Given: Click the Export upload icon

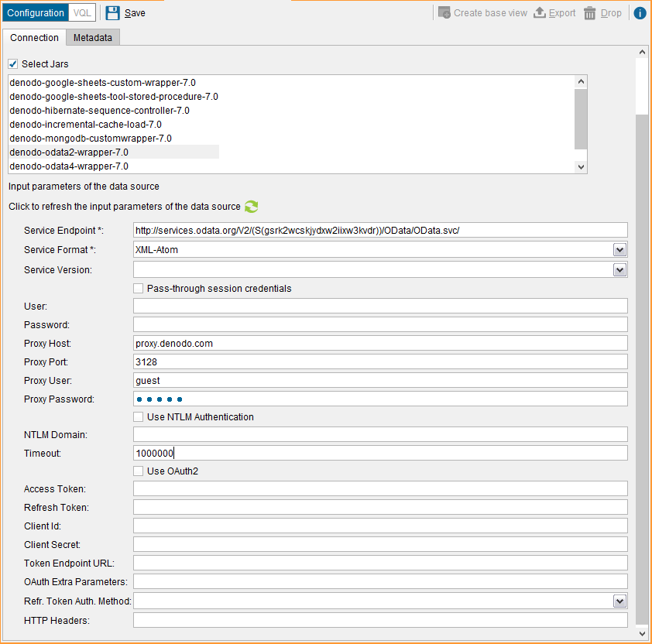Looking at the screenshot, I should click(x=539, y=12).
